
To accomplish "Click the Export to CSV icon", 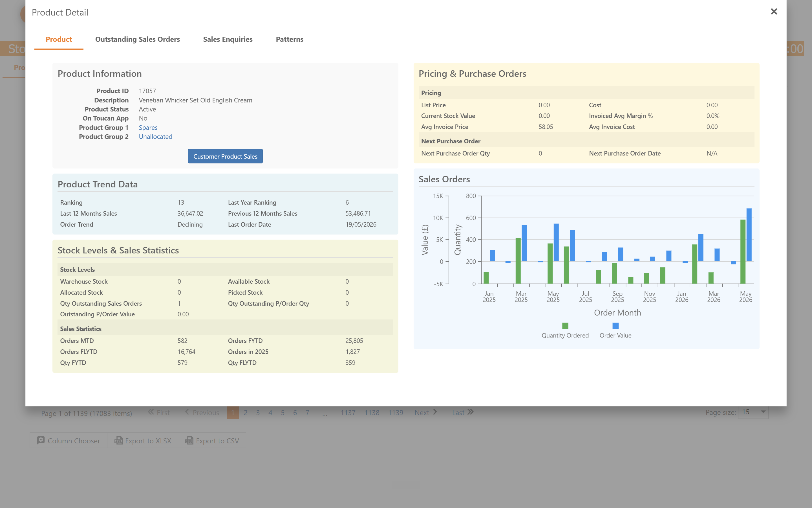I will (189, 441).
